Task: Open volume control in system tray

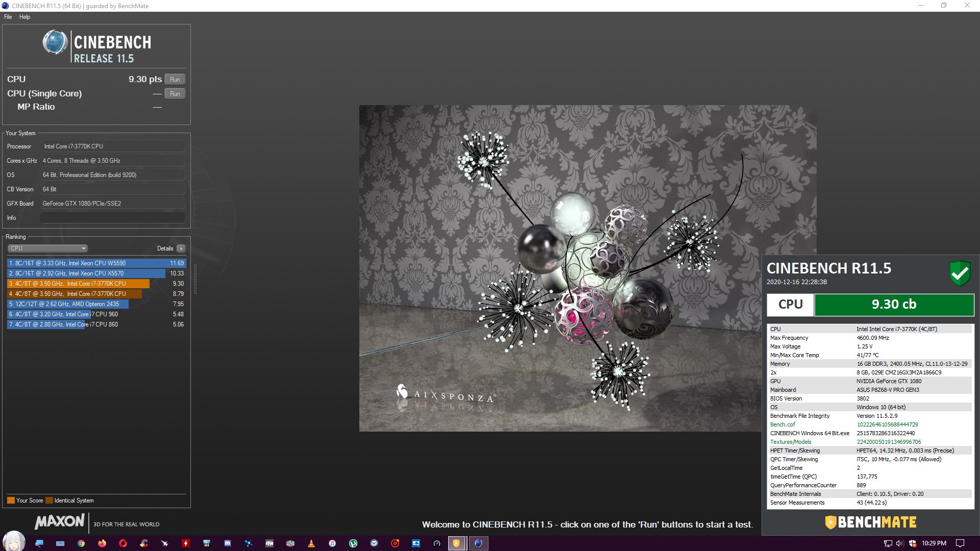Action: click(x=899, y=543)
